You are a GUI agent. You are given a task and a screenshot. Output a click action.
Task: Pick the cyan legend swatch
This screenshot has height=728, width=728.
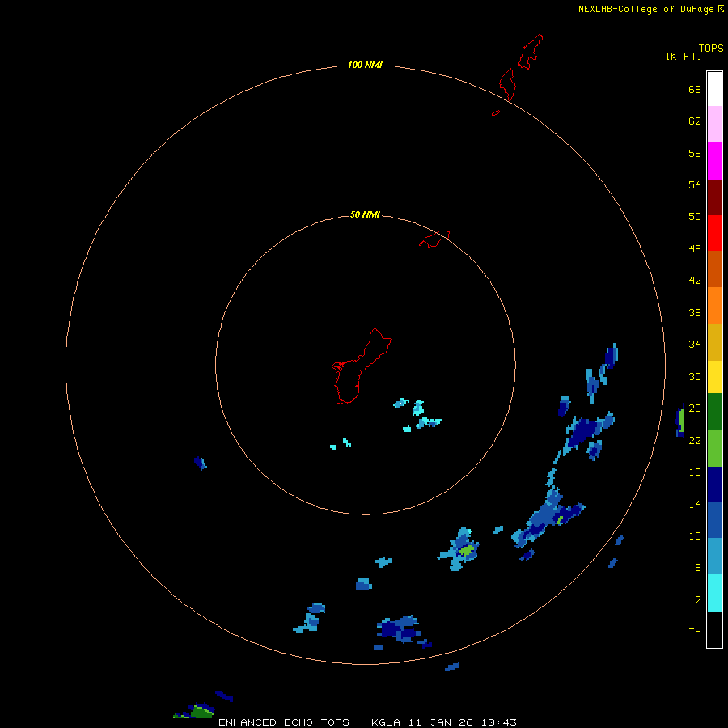coord(714,593)
